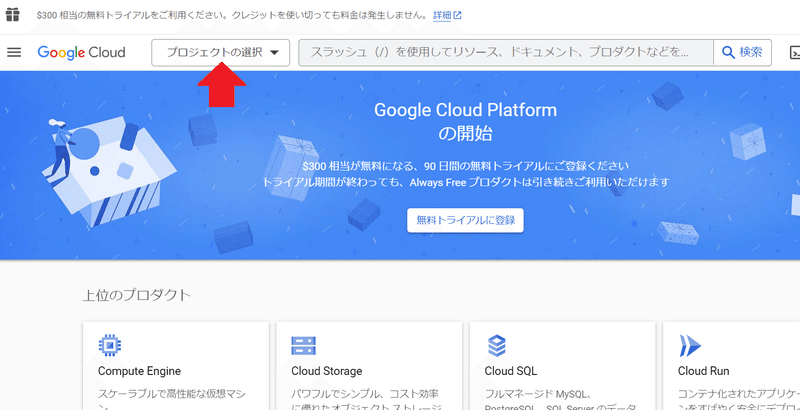Open the プロジェクトの選択 dropdown
This screenshot has height=410, width=800.
(220, 53)
